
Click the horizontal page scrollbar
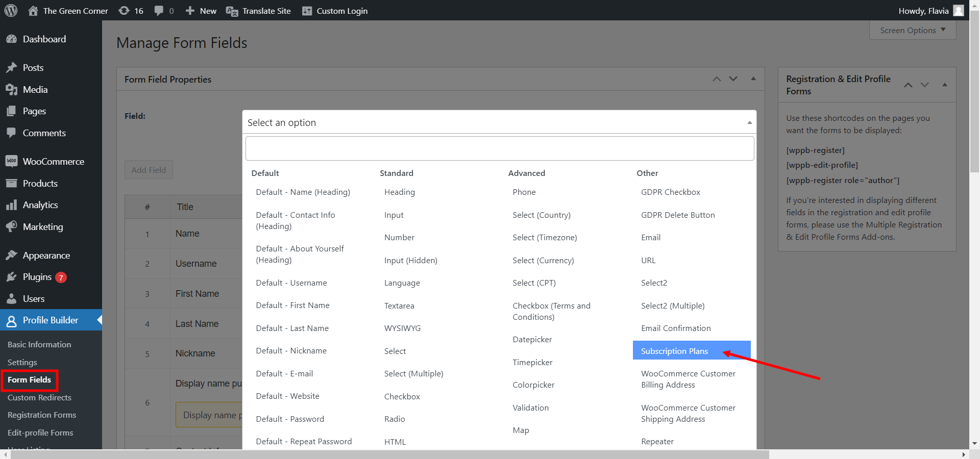click(389, 454)
